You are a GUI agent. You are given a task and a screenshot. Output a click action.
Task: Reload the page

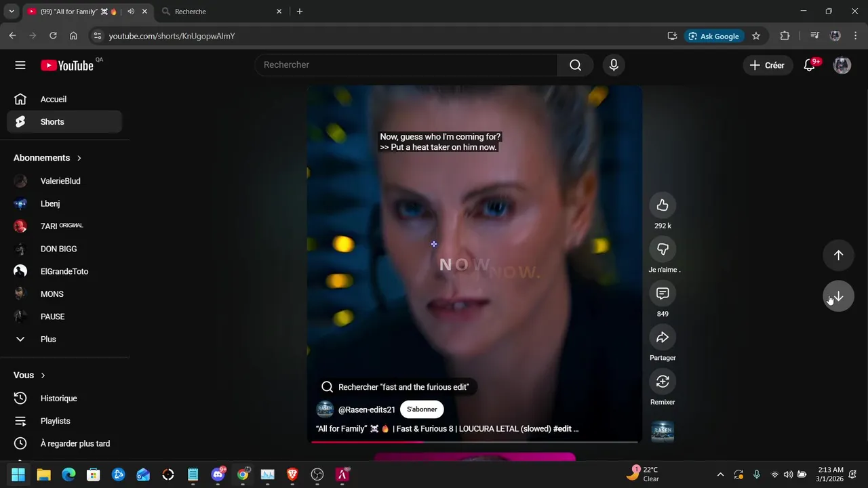pyautogui.click(x=53, y=36)
